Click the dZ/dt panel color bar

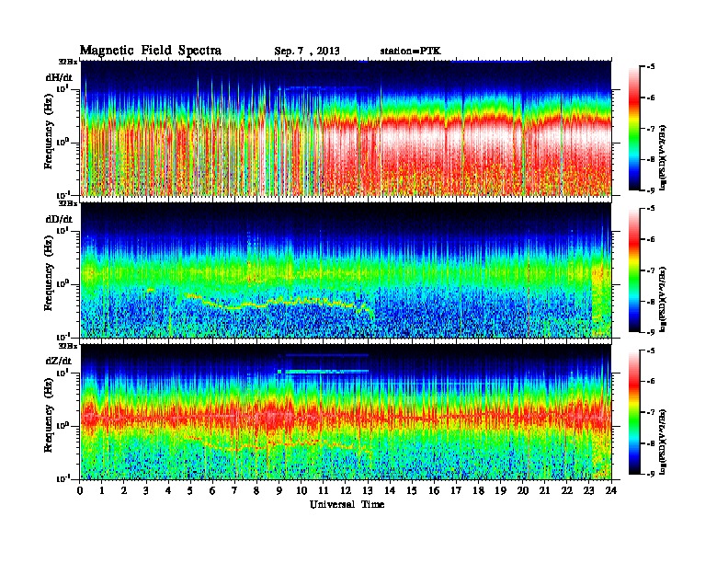tap(634, 412)
